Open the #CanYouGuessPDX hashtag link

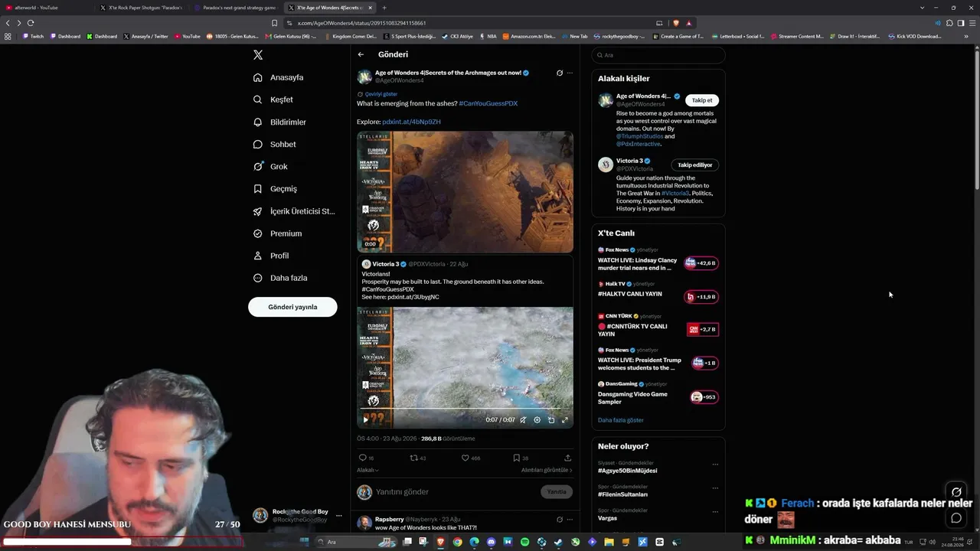tap(488, 103)
